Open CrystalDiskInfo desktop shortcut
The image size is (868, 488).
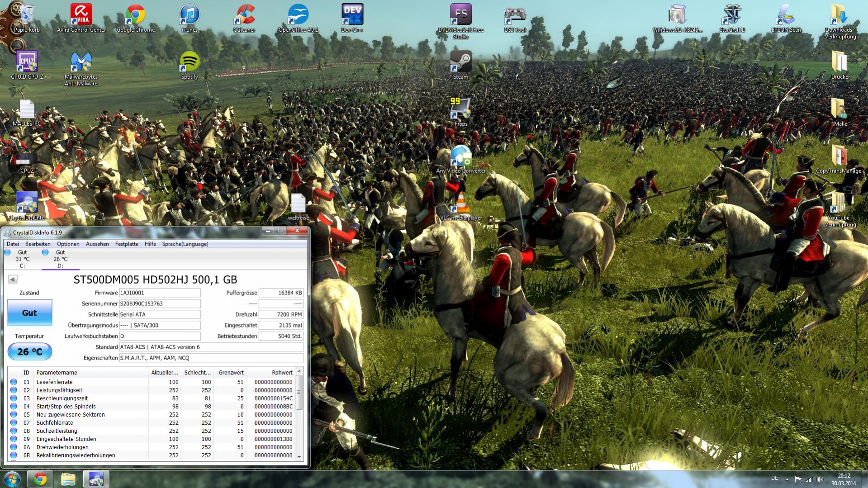click(x=27, y=206)
